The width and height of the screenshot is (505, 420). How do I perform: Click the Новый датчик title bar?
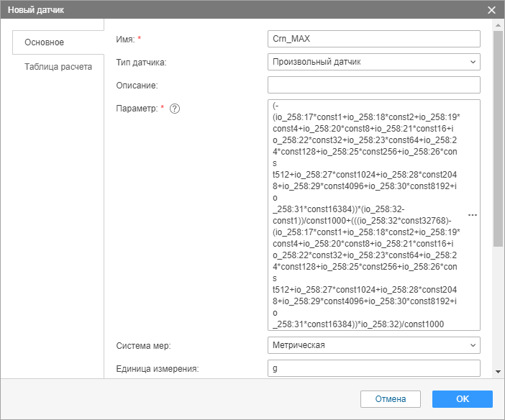(216, 10)
